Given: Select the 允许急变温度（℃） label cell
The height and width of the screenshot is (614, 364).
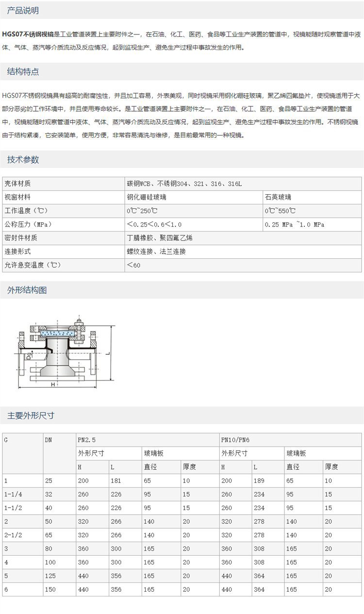Looking at the screenshot, I should click(x=64, y=265).
